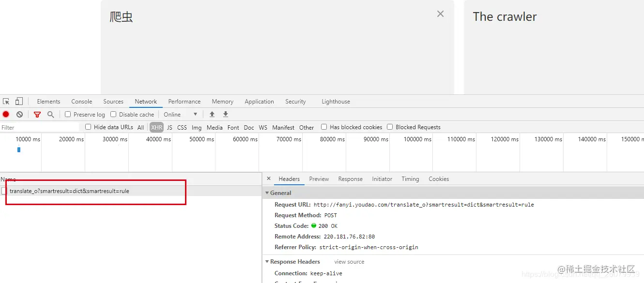
Task: Click the Request Method POST value
Action: tap(331, 215)
